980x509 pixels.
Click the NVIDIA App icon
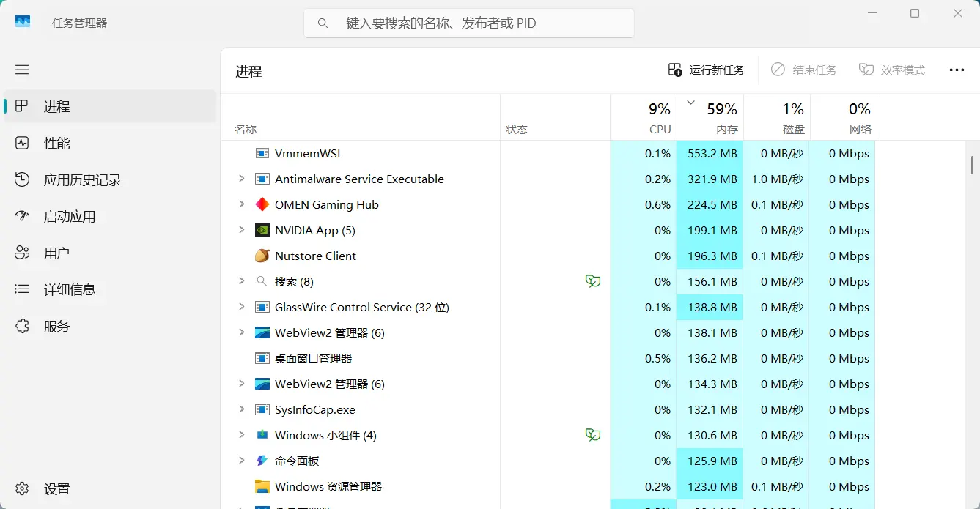click(x=262, y=230)
